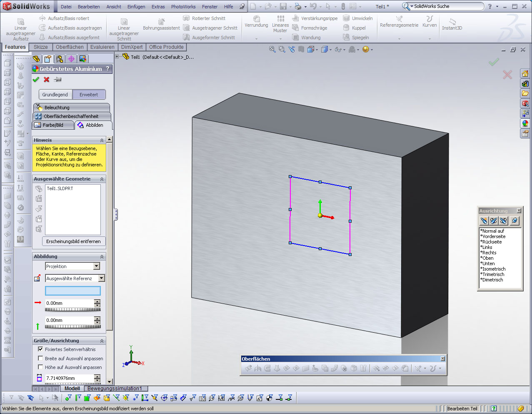Open the Bohrungsassistent tool
Viewport: 532px width, 414px height.
pos(161,24)
